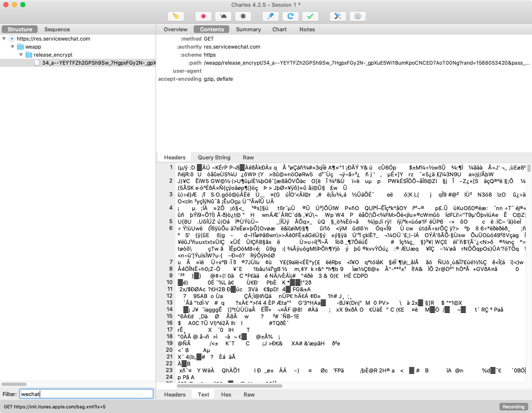The image size is (532, 413).
Task: Click the horizontal scrollbar under response body
Action: click(230, 386)
